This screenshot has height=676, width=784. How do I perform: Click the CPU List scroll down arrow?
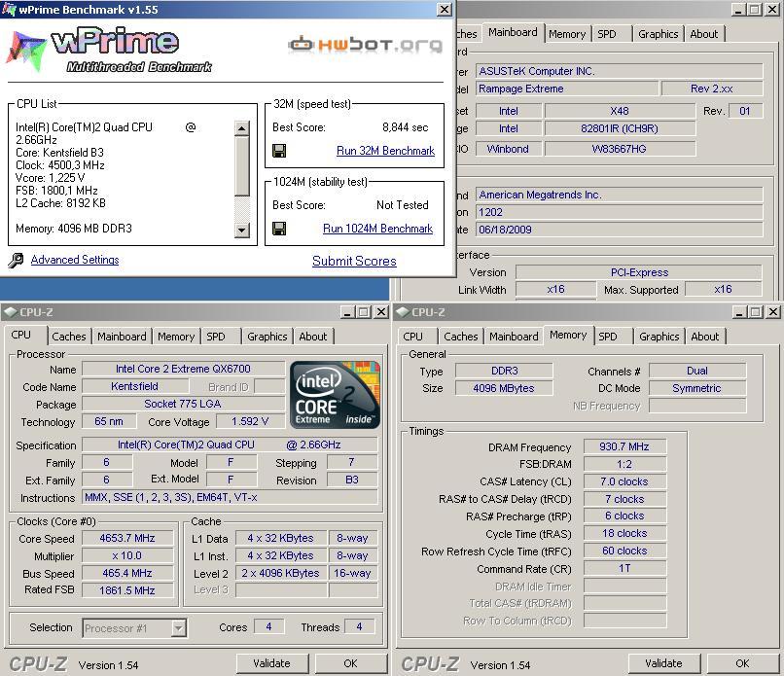pyautogui.click(x=242, y=230)
